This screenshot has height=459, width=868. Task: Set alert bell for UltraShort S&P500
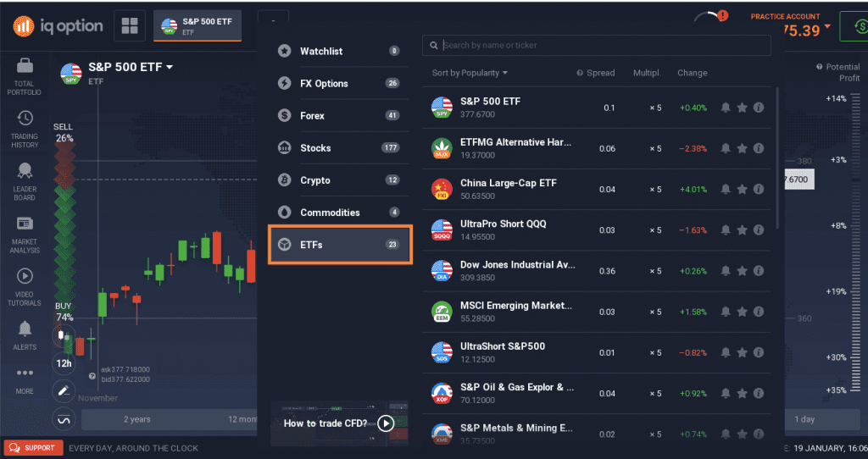(x=726, y=352)
